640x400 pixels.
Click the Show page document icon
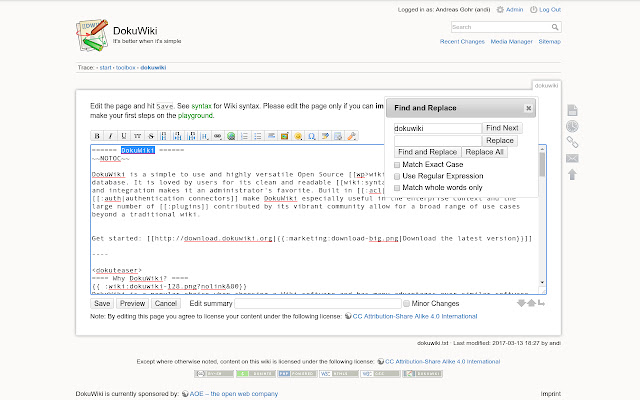572,110
